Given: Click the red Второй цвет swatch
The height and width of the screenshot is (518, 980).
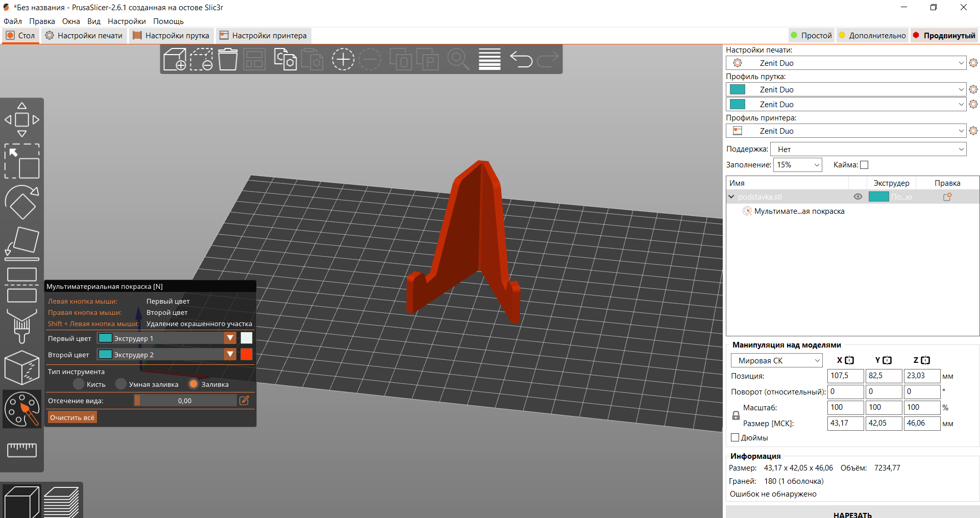Looking at the screenshot, I should 247,355.
